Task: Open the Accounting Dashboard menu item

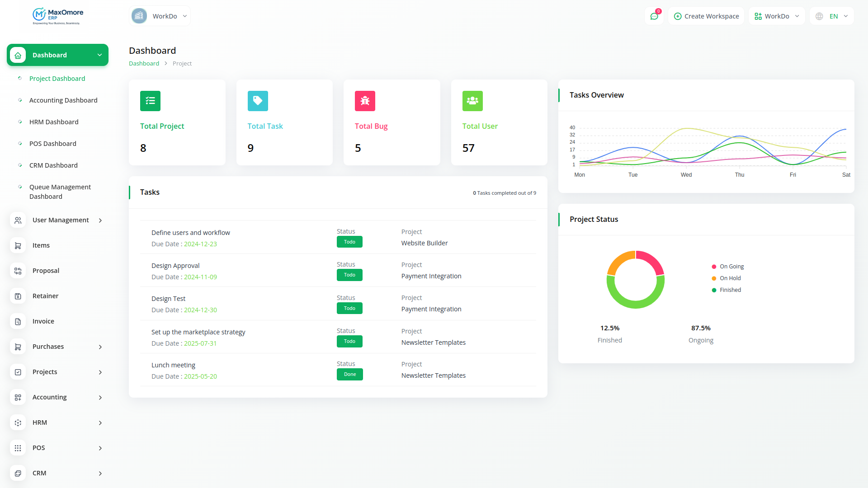Action: [63, 100]
